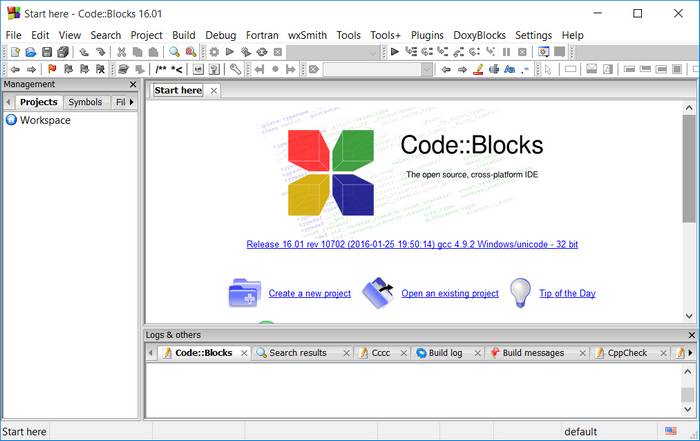
Task: Jump back using browse tracker arrow
Action: [15, 69]
